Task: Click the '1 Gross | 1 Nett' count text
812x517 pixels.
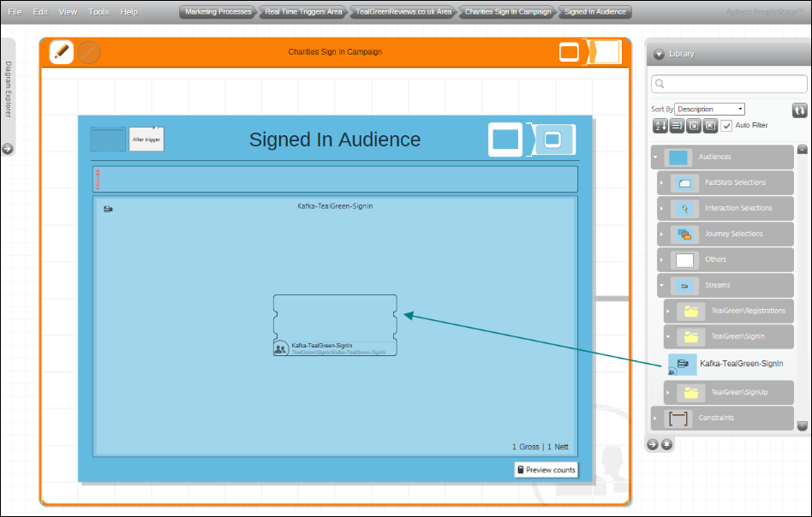Action: pos(540,447)
